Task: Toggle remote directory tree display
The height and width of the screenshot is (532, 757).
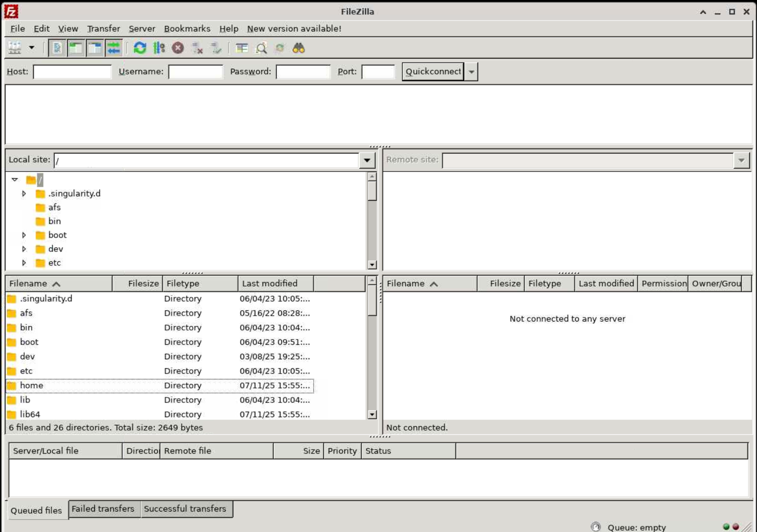Action: [x=94, y=48]
